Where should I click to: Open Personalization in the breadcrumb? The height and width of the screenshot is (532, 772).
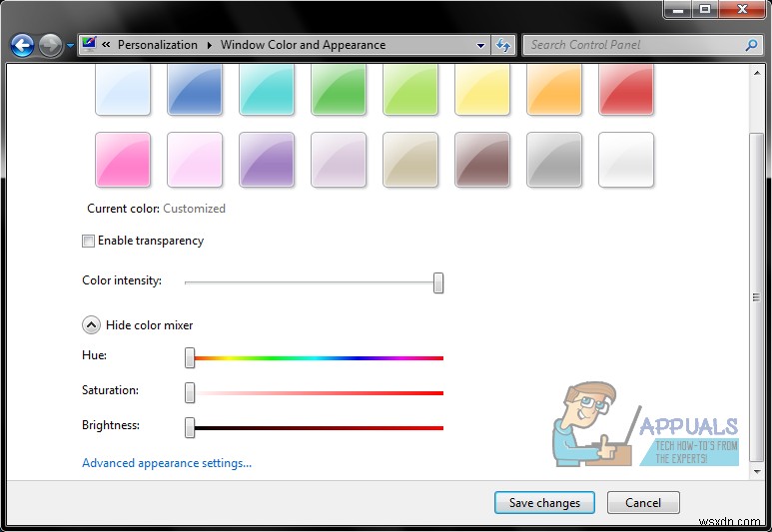coord(158,45)
